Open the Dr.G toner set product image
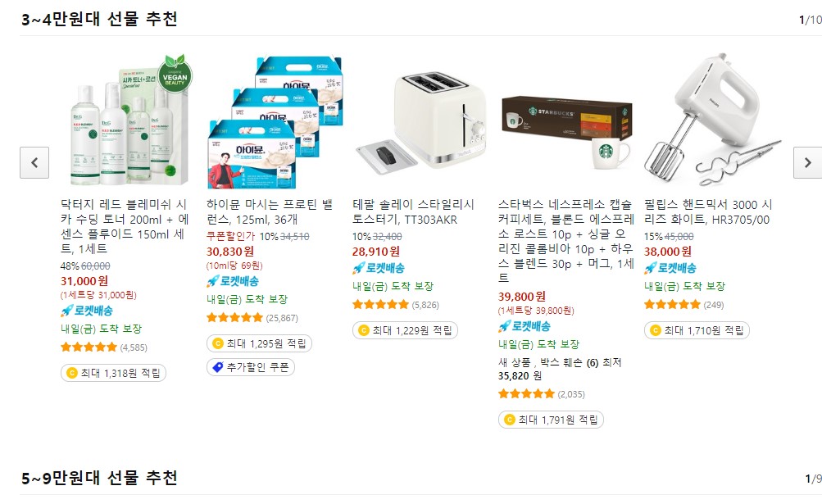 point(125,120)
